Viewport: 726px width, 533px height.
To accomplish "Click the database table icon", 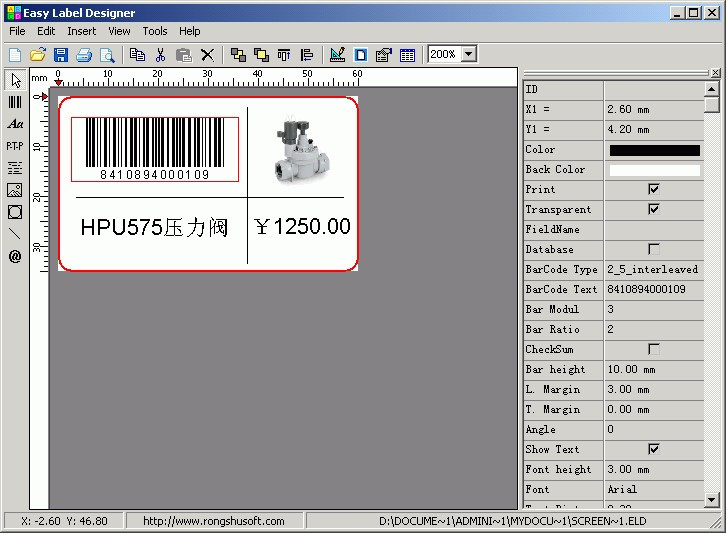I will click(407, 55).
